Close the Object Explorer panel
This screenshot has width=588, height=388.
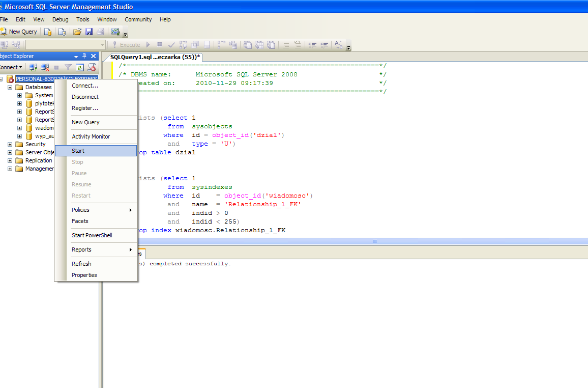94,56
